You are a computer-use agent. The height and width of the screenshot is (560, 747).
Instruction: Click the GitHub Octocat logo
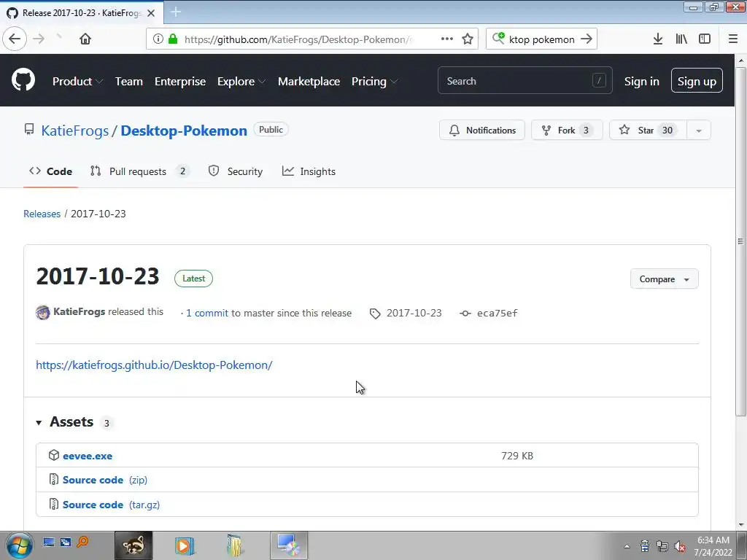23,80
